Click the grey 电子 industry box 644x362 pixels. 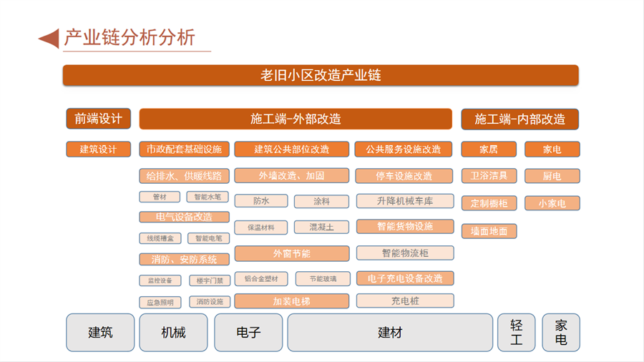[248, 333]
